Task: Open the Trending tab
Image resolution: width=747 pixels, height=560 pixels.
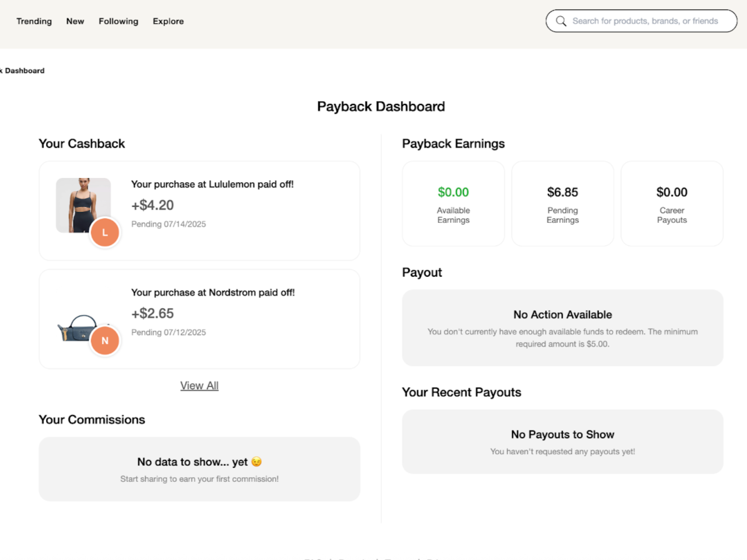Action: point(34,21)
